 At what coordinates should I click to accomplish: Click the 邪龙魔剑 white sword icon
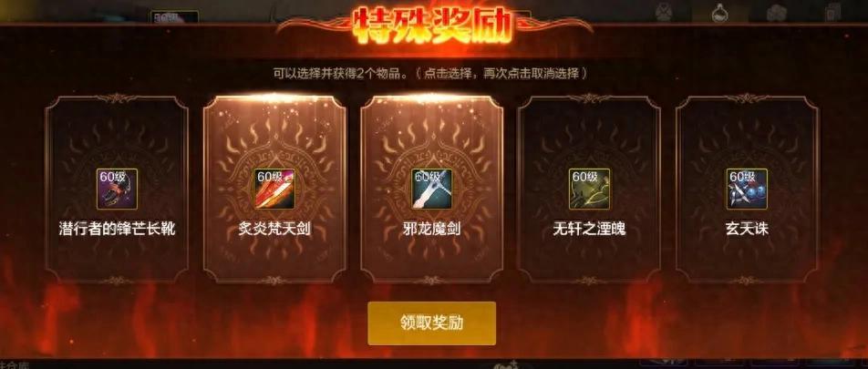432,189
